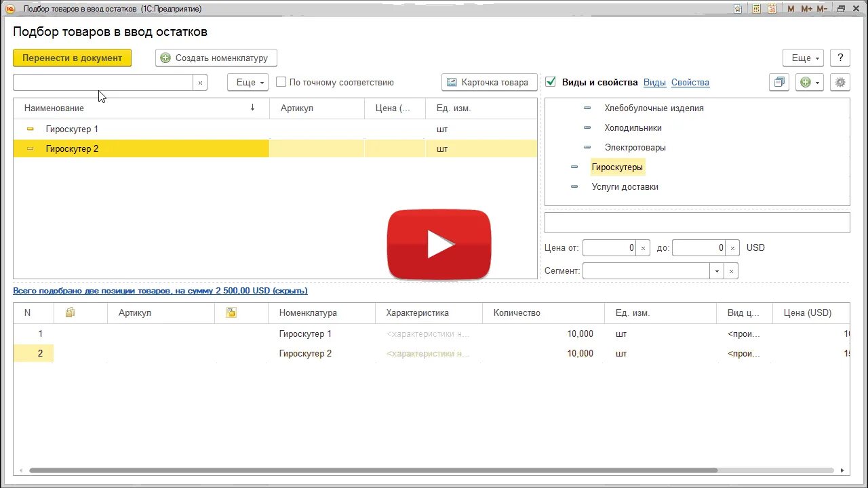868x488 pixels.
Task: Click the M+ memory add button
Action: pyautogui.click(x=806, y=9)
